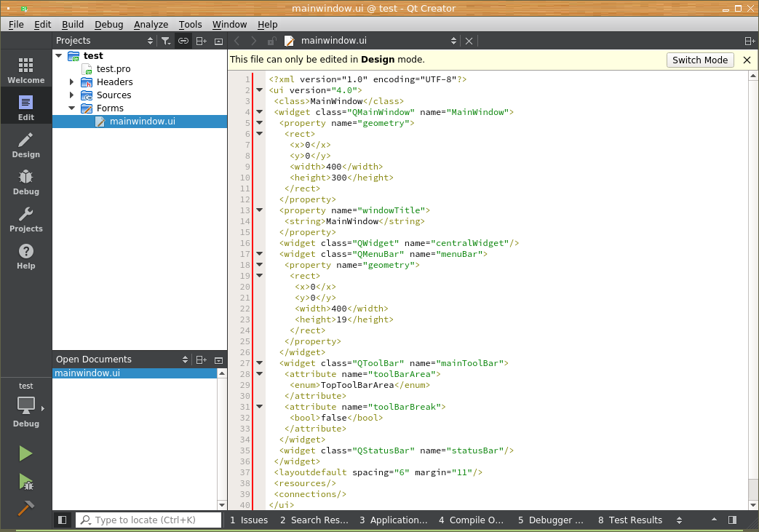Toggle the right sidebar visibility
This screenshot has height=532, width=759.
[732, 520]
